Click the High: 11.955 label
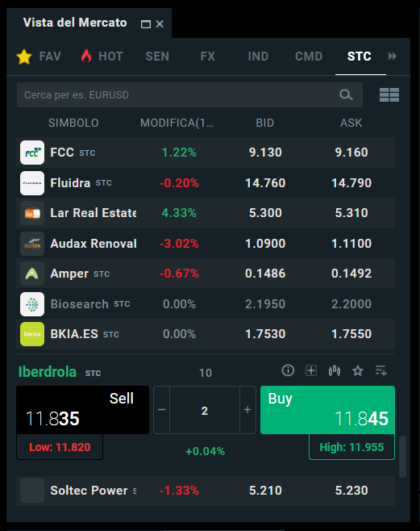The width and height of the screenshot is (420, 531). point(351,447)
